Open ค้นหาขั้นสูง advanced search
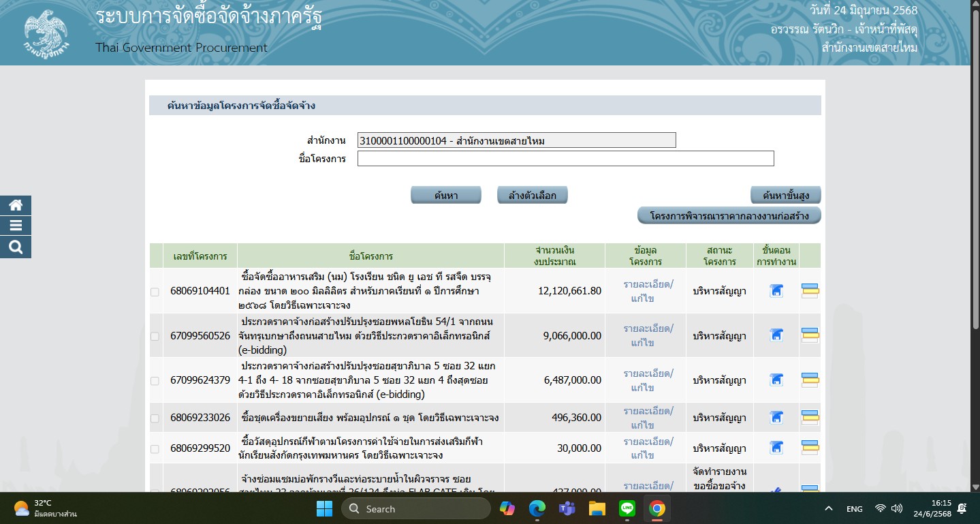Screen dimensions: 980x524 click(x=785, y=196)
